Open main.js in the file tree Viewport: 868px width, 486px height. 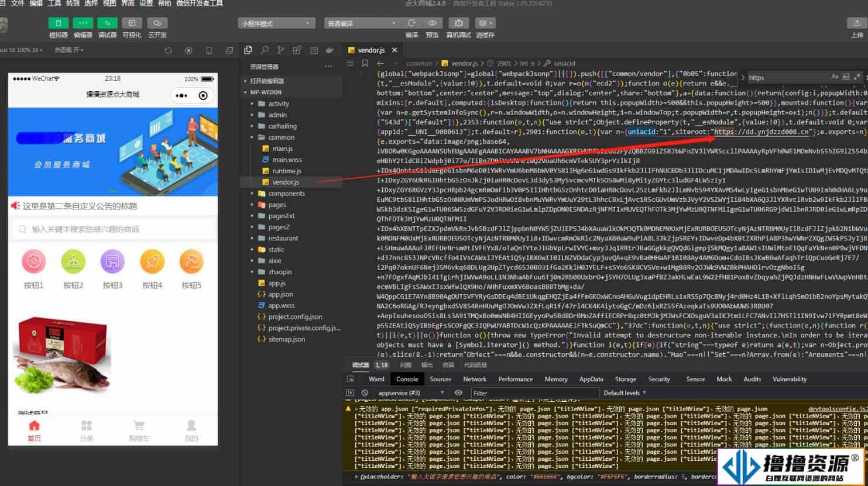pos(291,149)
